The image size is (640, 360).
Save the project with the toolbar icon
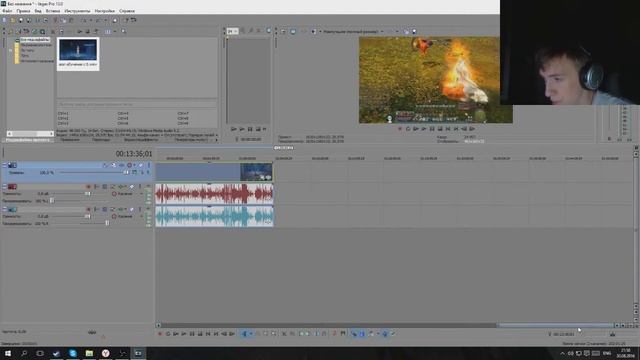21,20
